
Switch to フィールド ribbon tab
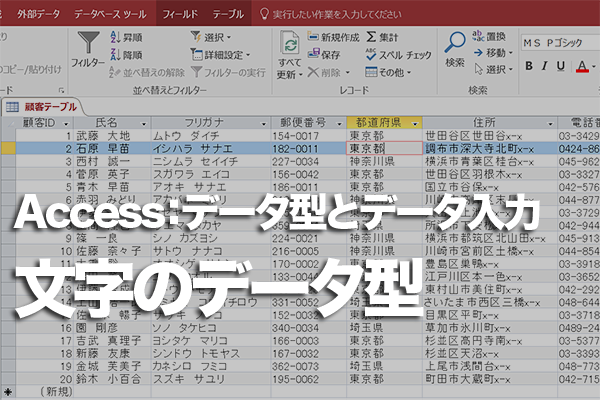180,14
